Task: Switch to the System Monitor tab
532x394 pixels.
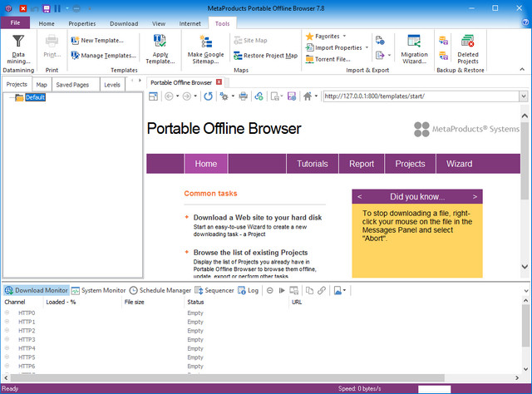Action: coord(98,291)
